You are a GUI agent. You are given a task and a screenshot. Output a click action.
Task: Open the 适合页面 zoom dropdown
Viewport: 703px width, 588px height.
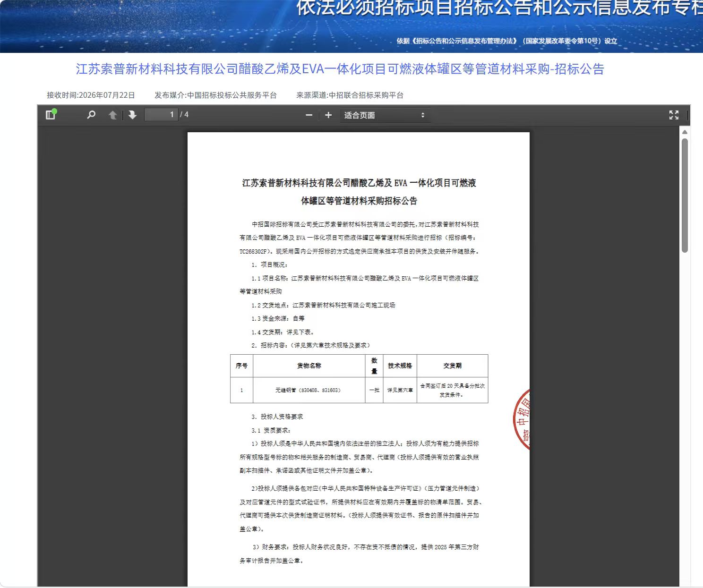[x=385, y=115]
